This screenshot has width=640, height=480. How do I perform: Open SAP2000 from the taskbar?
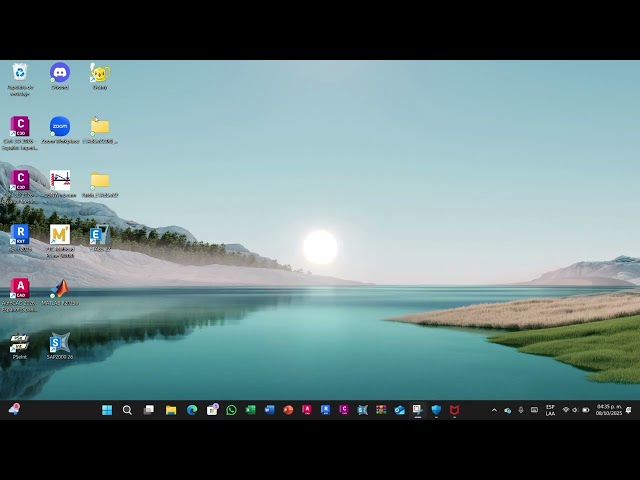[362, 410]
